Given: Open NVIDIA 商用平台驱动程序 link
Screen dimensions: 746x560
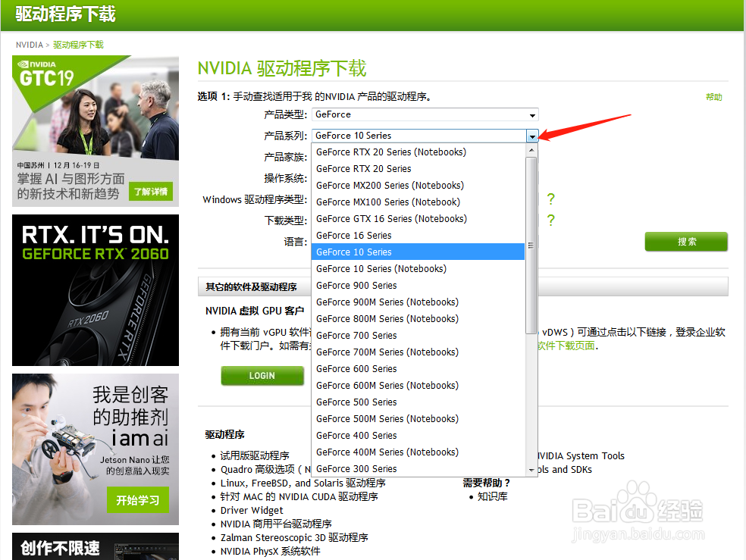Looking at the screenshot, I should [276, 524].
